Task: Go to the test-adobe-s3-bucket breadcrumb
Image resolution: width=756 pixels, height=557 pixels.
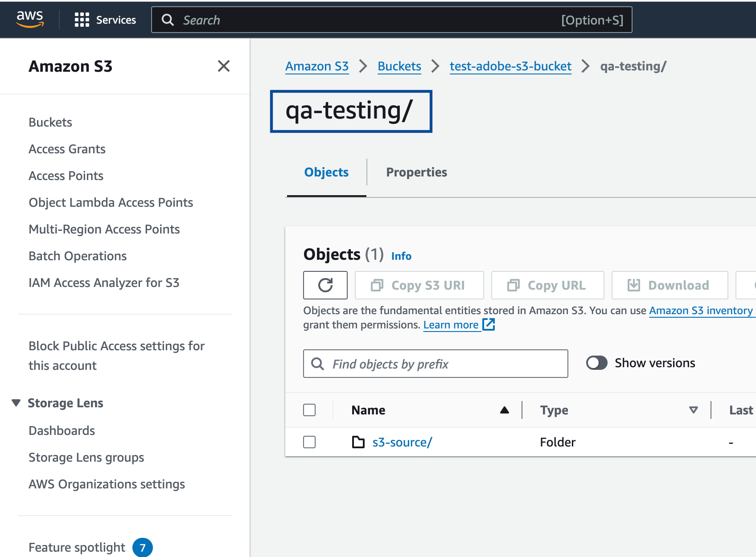Action: pos(510,66)
